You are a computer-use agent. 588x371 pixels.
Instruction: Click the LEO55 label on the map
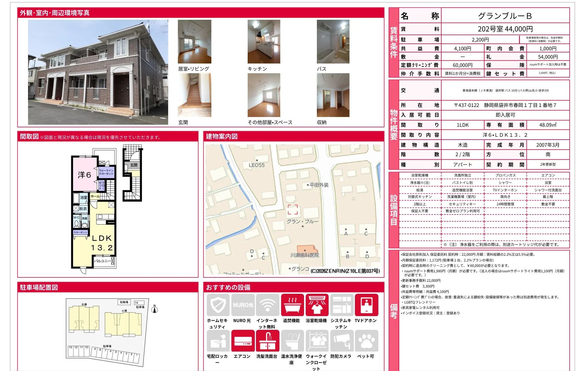coord(257,165)
